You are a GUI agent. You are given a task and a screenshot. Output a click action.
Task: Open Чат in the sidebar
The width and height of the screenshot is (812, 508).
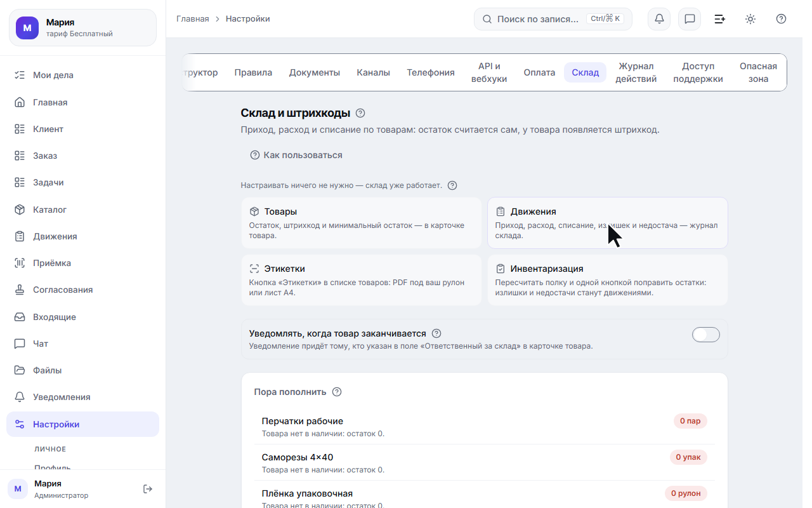point(82,344)
